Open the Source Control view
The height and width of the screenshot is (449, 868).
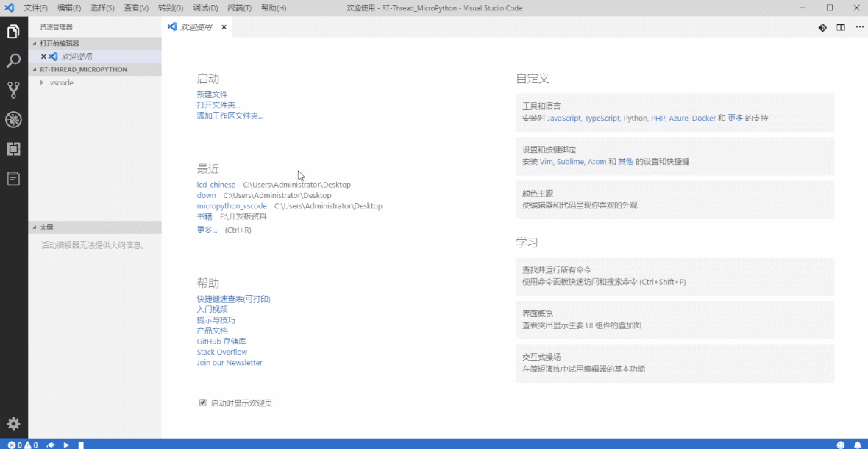click(x=13, y=90)
